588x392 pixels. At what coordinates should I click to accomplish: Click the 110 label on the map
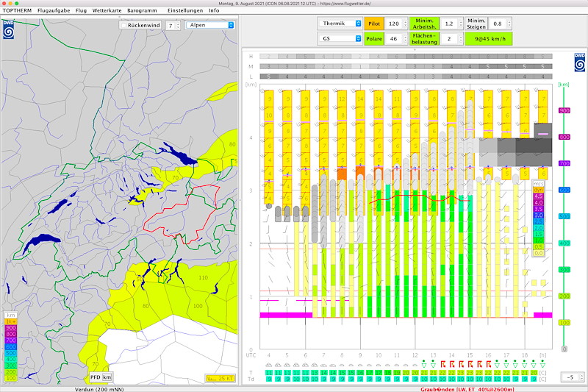click(x=204, y=277)
